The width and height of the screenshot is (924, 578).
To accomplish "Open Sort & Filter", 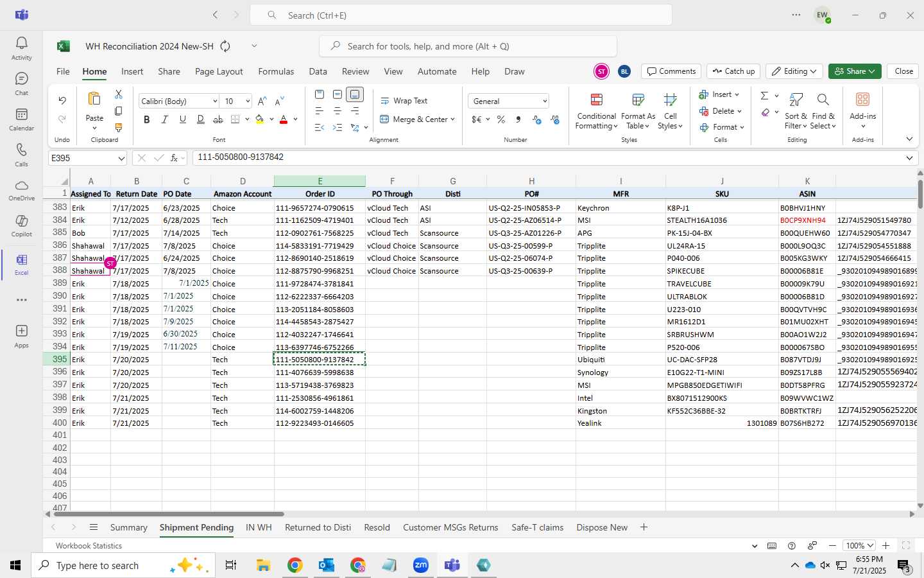I will click(796, 110).
